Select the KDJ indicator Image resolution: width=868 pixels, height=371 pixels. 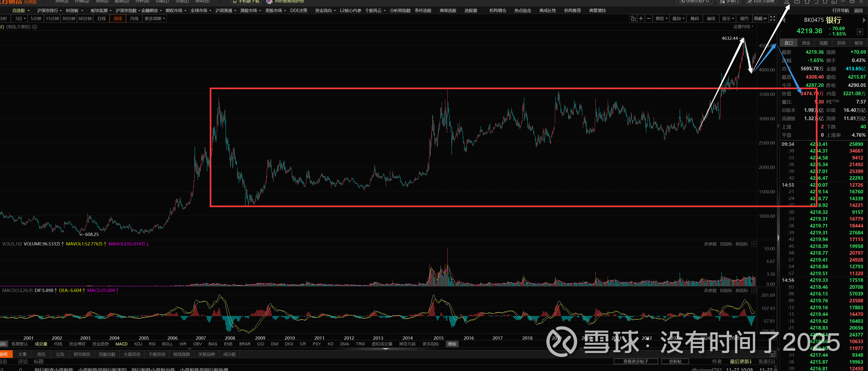tap(138, 344)
